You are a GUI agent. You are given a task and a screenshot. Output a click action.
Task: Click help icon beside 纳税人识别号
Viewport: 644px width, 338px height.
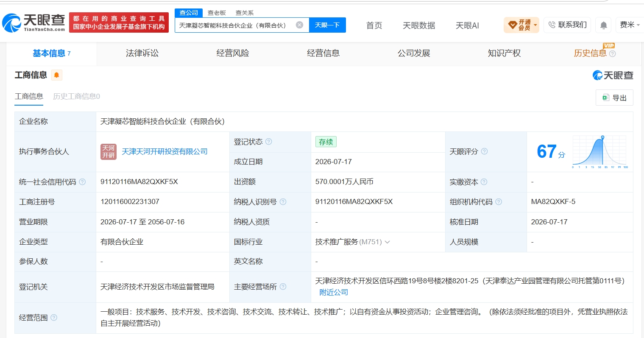(x=283, y=202)
